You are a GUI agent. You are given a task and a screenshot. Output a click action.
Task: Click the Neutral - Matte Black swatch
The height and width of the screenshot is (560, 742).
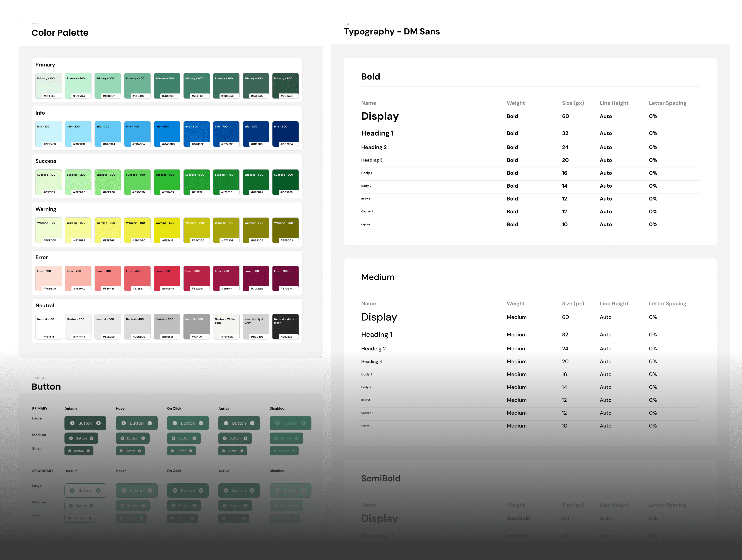point(285,326)
